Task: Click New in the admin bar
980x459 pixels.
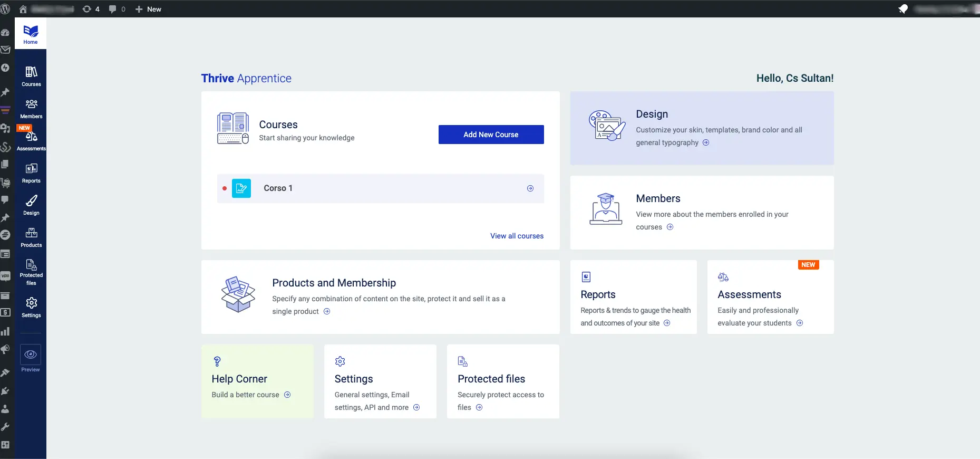Action: click(x=148, y=9)
